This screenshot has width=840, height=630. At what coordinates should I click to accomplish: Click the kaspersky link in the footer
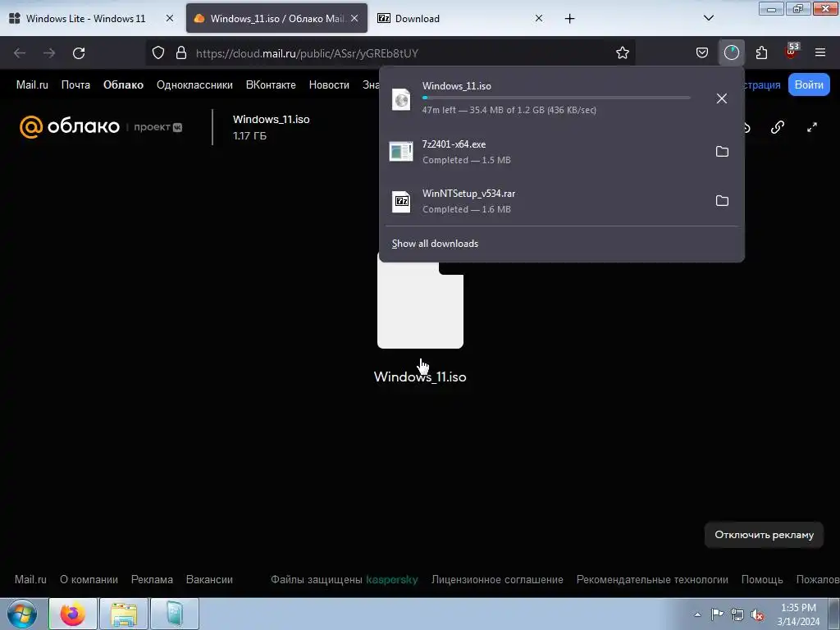point(391,580)
